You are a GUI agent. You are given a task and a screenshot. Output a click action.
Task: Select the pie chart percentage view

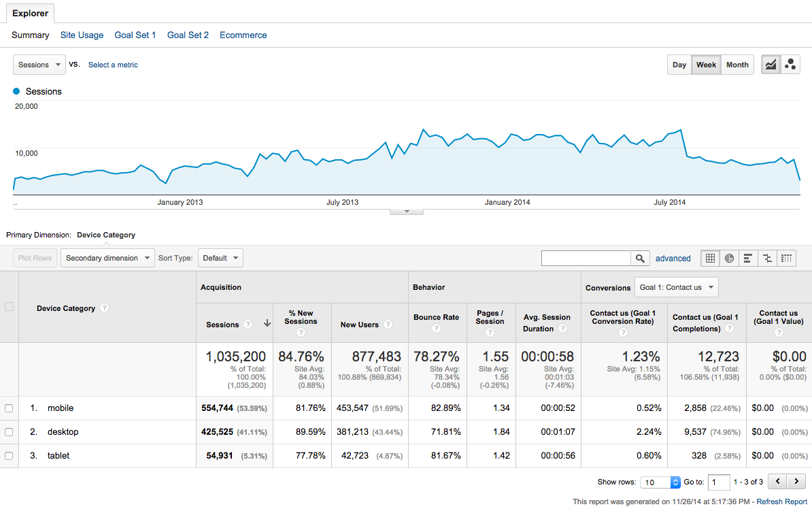(x=729, y=259)
